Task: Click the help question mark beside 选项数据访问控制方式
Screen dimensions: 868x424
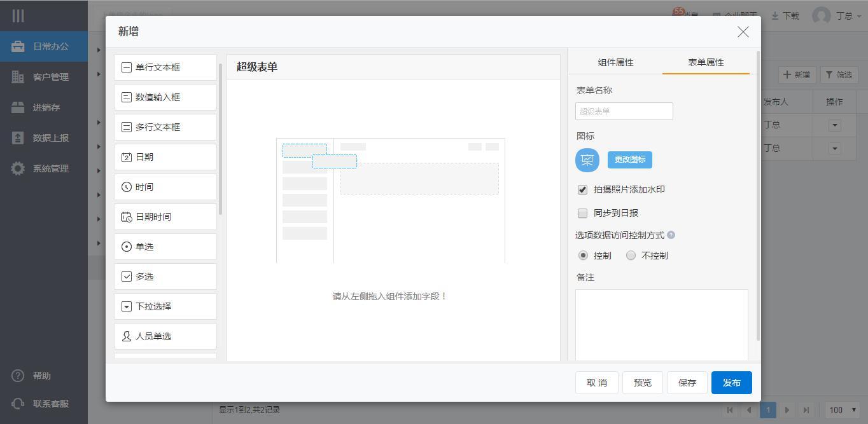Action: click(x=671, y=235)
